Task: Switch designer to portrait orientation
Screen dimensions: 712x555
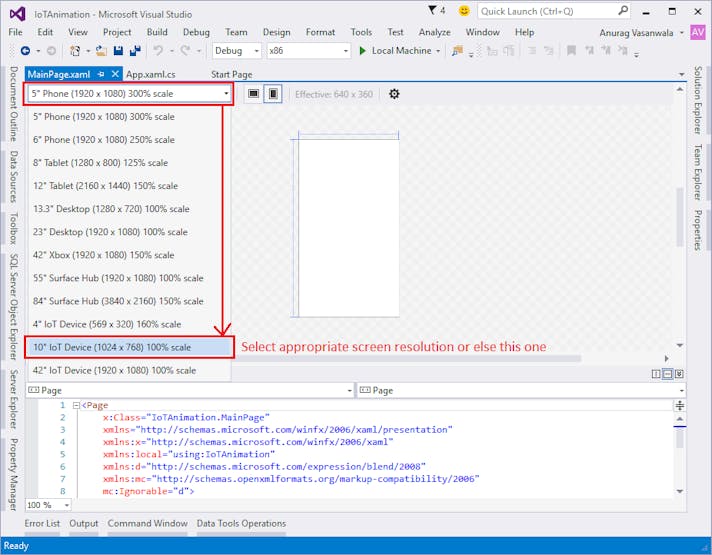Action: click(x=273, y=94)
